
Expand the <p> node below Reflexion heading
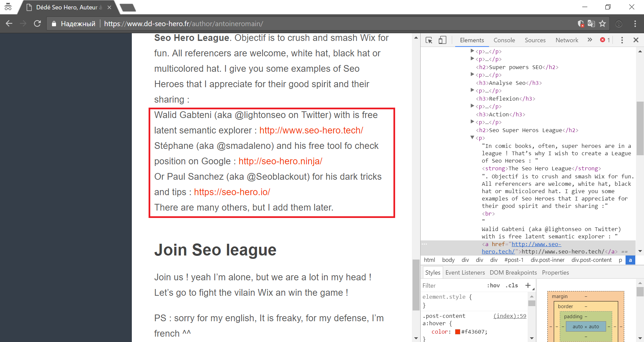(x=472, y=106)
